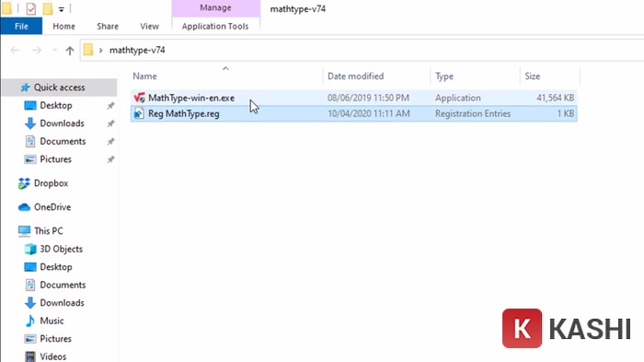This screenshot has height=362, width=644.
Task: Select the Dropbox label in sidebar
Action: pos(51,183)
